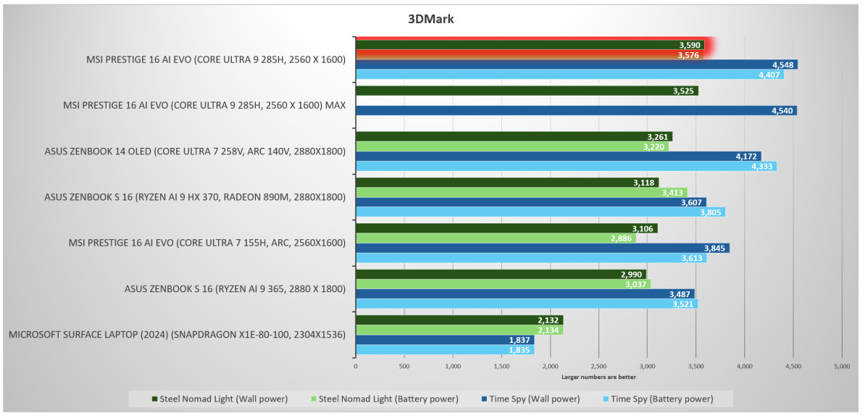Click the 3,500 axis value
The width and height of the screenshot is (868, 416).
pyautogui.click(x=696, y=366)
